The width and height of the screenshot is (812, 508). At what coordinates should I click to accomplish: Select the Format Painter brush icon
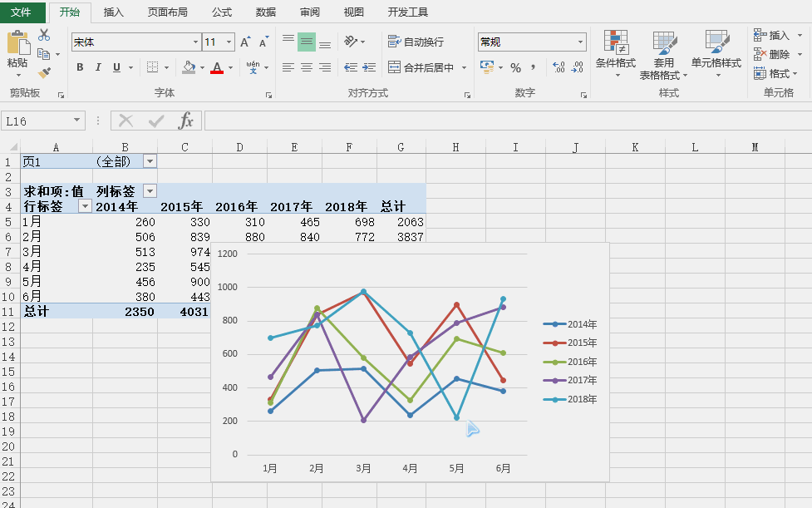coord(44,73)
